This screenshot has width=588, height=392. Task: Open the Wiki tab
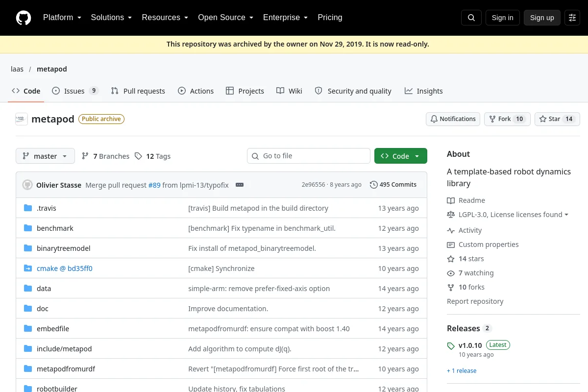click(x=289, y=91)
